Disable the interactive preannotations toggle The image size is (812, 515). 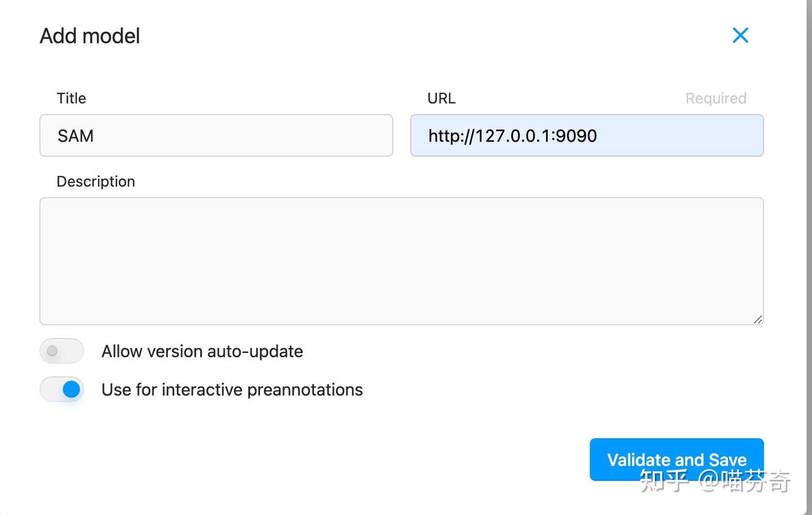(x=61, y=389)
